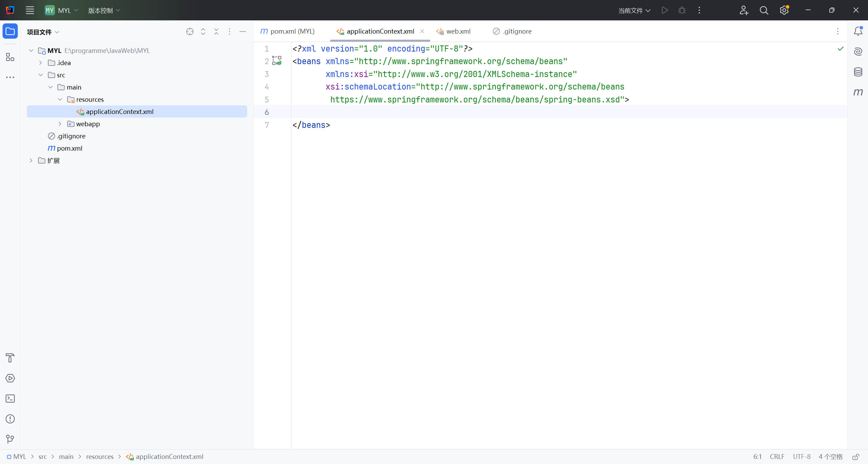
Task: Open the 项目文件 view dropdown
Action: click(x=43, y=32)
